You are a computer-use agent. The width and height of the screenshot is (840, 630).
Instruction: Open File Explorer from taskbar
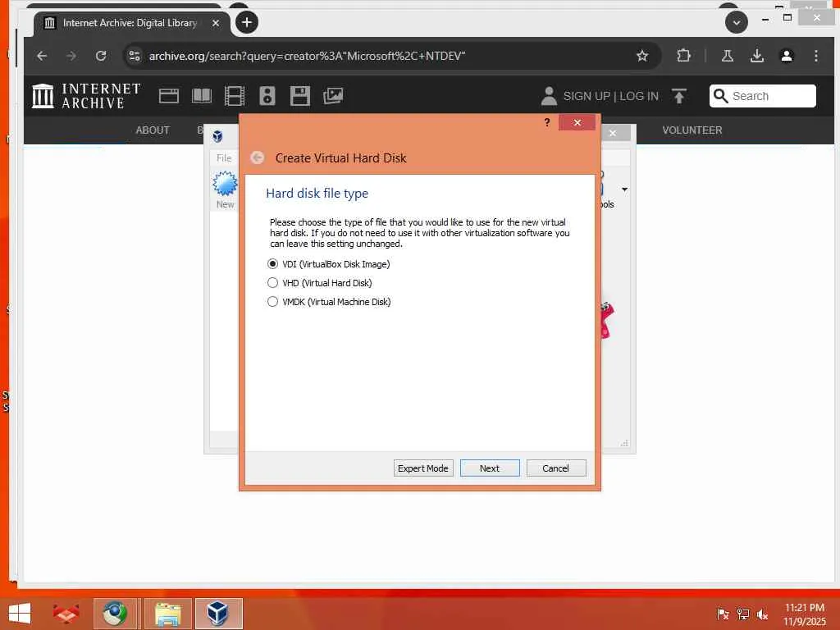tap(167, 614)
